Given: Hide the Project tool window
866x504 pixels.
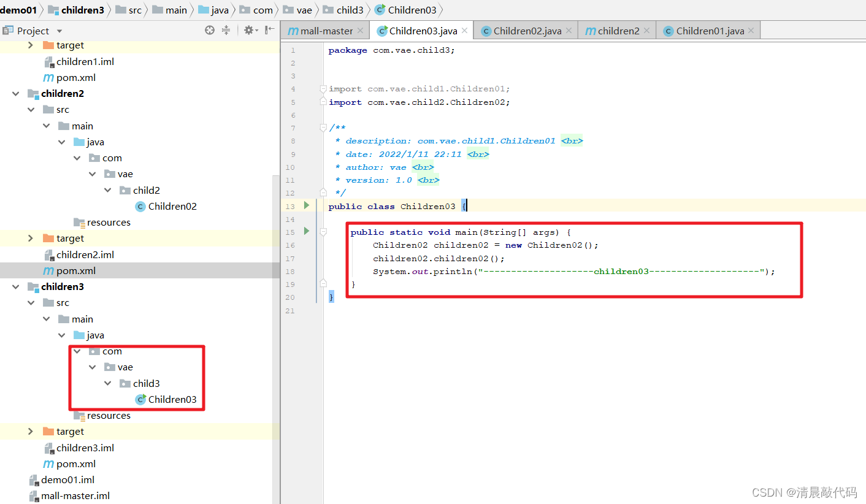Looking at the screenshot, I should (x=269, y=30).
